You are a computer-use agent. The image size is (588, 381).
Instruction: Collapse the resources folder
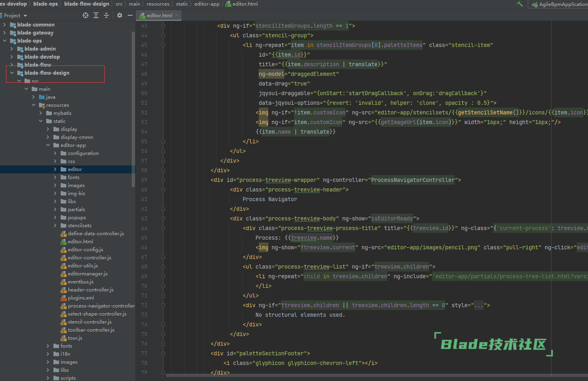(33, 105)
